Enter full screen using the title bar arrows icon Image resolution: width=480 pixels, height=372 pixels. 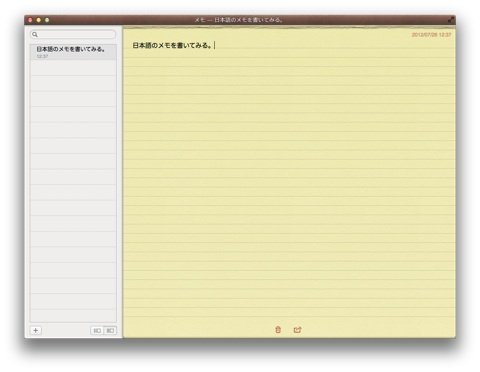(x=451, y=20)
